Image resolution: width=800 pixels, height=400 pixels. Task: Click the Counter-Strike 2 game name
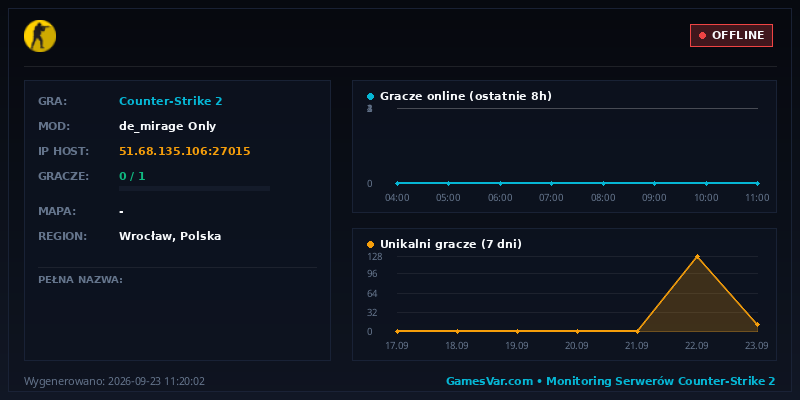click(x=170, y=101)
